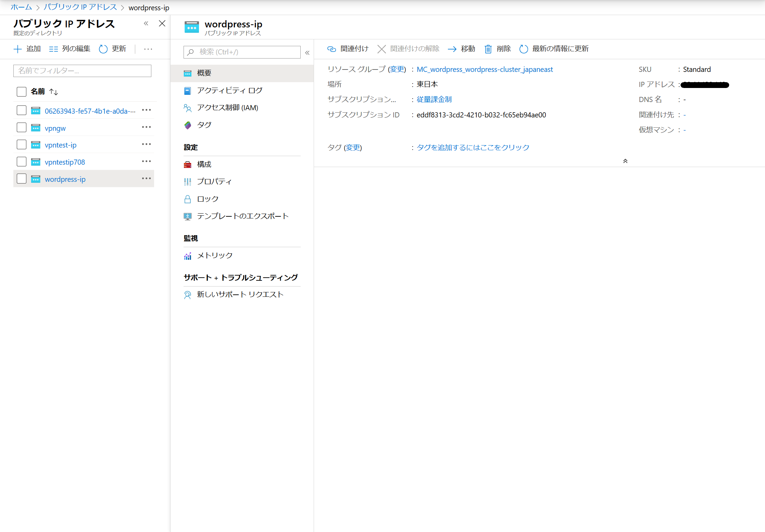Open the vpntestip708 public IP
The width and height of the screenshot is (765, 532).
coord(65,162)
